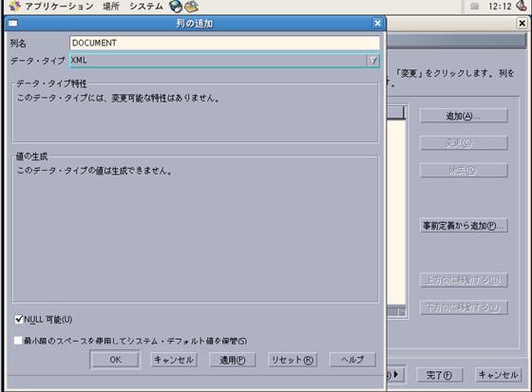Click the OK button
This screenshot has height=392, width=532.
tap(115, 360)
